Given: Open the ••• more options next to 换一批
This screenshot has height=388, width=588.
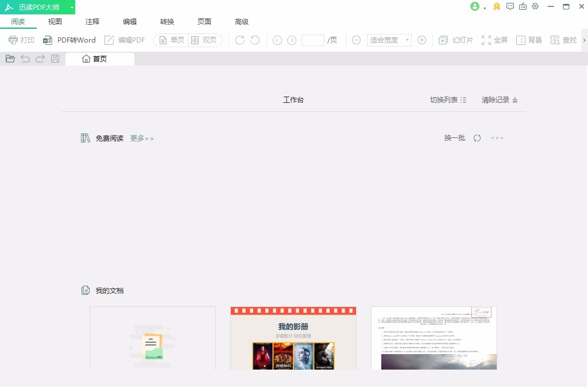Looking at the screenshot, I should click(497, 138).
